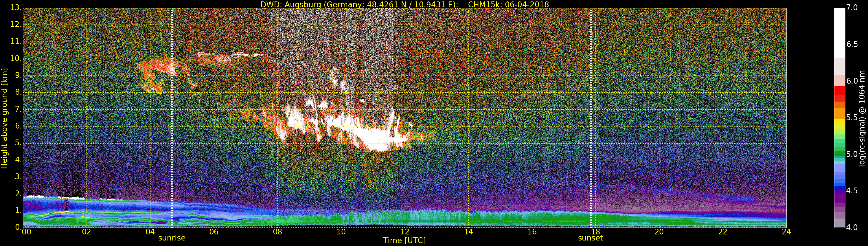Click the '00' time axis tick label
Viewport: 868px width, 246px height.
tap(26, 232)
